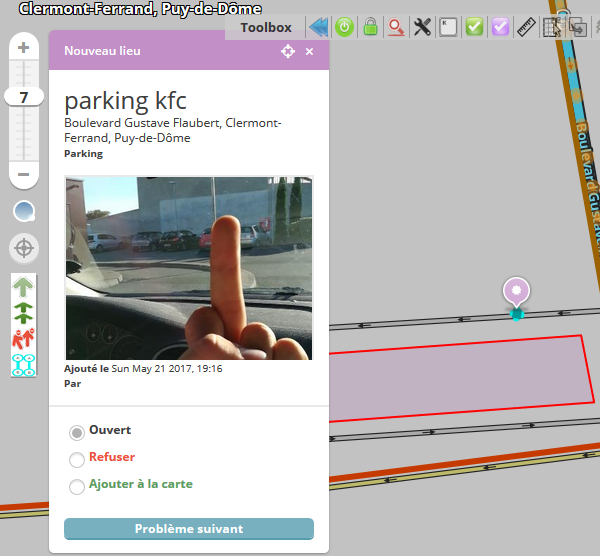600x556 pixels.
Task: Click the purple place-update marker on map
Action: pyautogui.click(x=517, y=292)
